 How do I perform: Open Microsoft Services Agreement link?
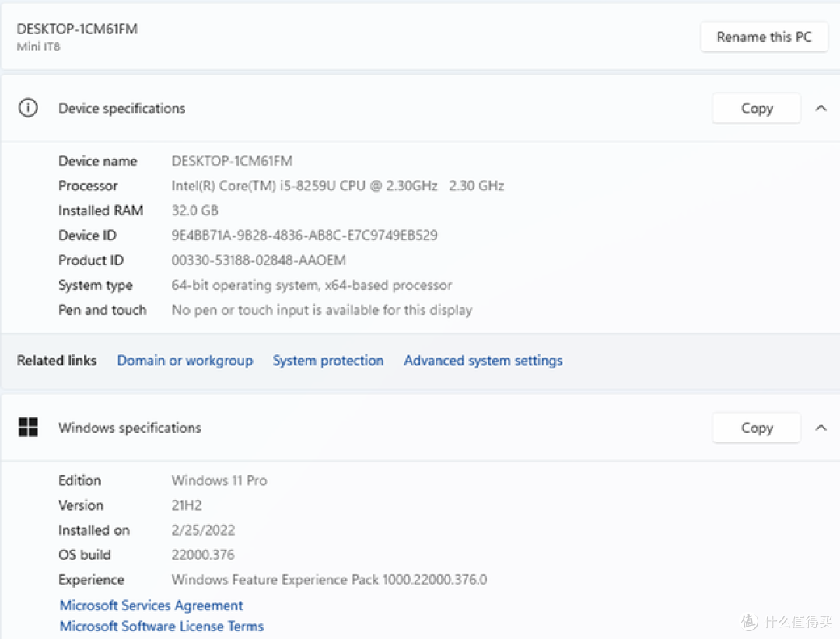(x=151, y=606)
